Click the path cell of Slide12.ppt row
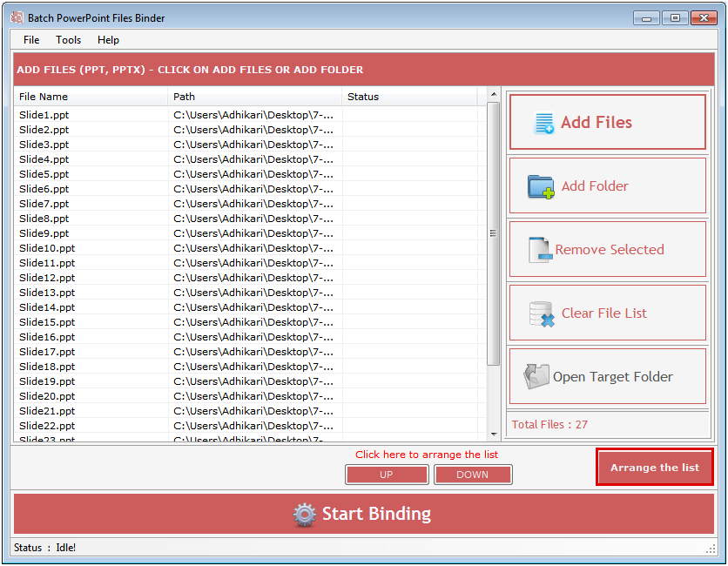 click(253, 278)
